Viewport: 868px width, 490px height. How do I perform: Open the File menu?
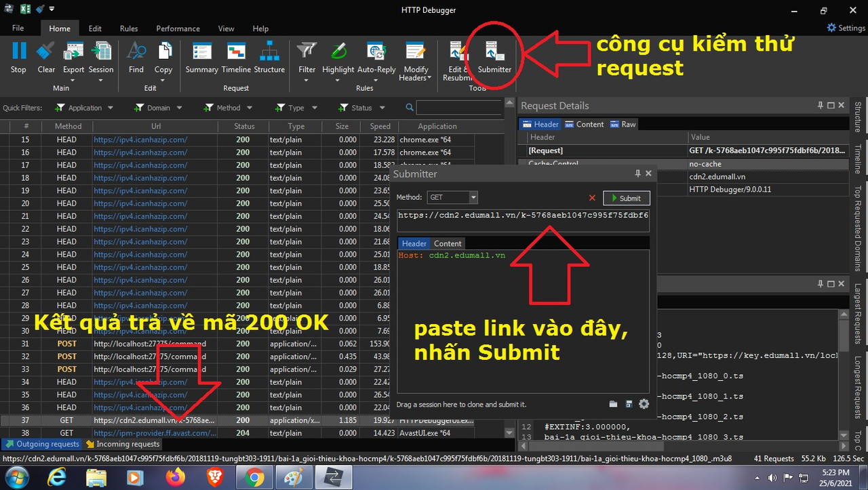click(18, 28)
